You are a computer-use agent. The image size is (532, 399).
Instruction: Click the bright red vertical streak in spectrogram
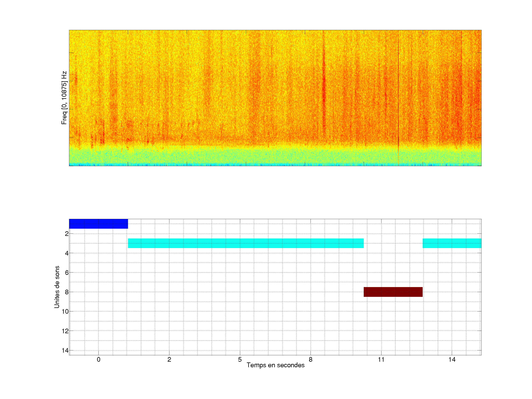pyautogui.click(x=324, y=89)
